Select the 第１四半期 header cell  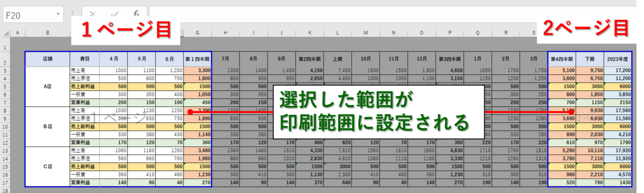pos(198,59)
